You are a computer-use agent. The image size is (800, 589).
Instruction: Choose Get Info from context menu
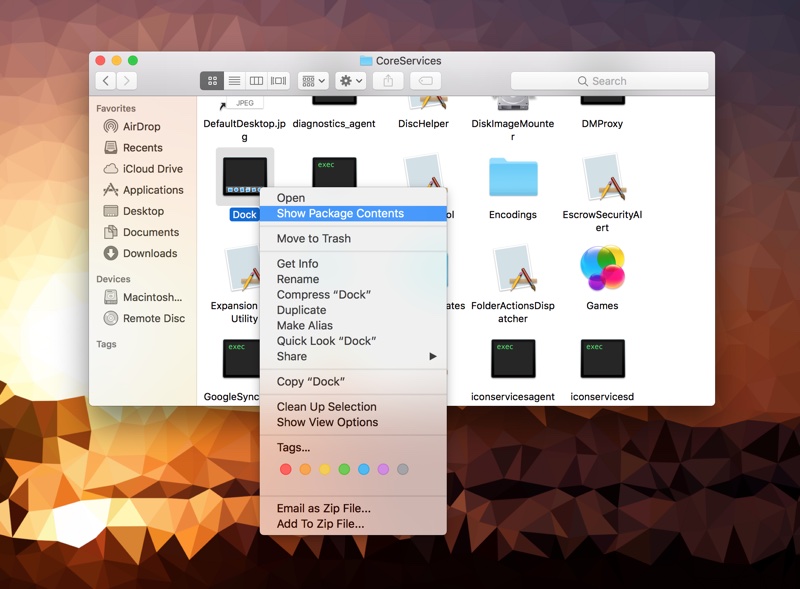(353, 263)
